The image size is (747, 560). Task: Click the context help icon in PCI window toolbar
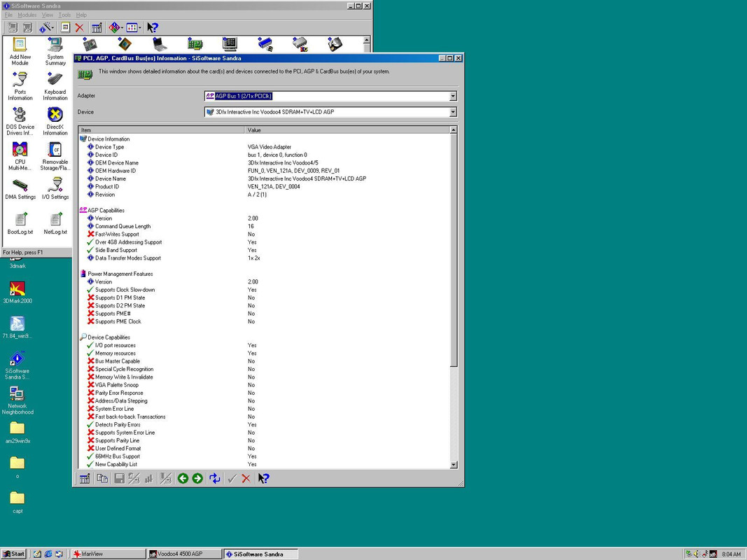pos(263,479)
